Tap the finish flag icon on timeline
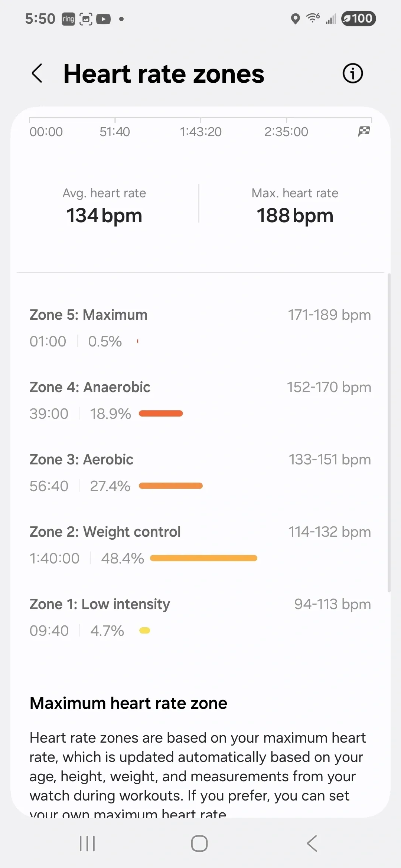 364,131
